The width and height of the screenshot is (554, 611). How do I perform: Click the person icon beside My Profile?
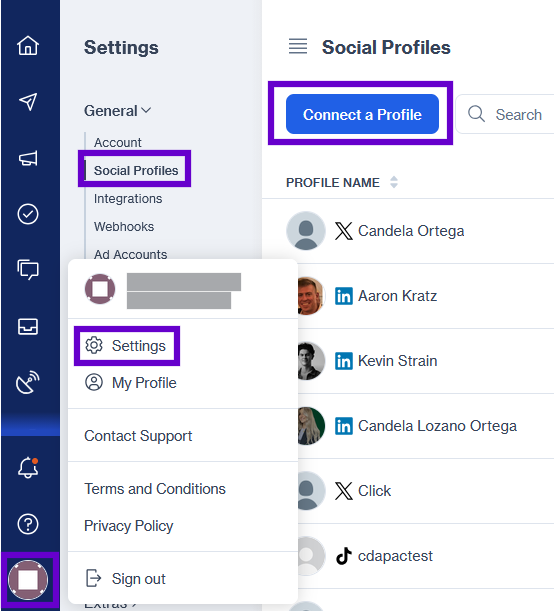[94, 382]
